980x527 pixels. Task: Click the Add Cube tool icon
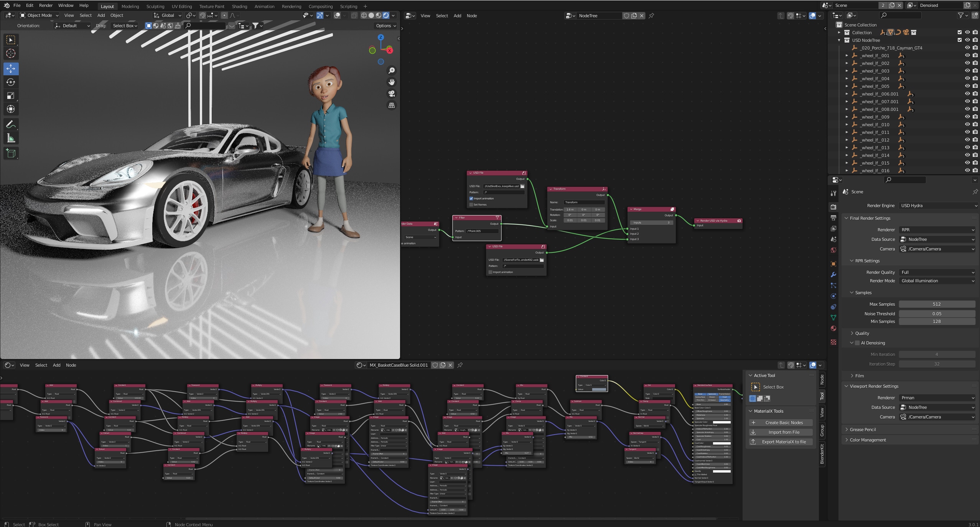pyautogui.click(x=11, y=153)
